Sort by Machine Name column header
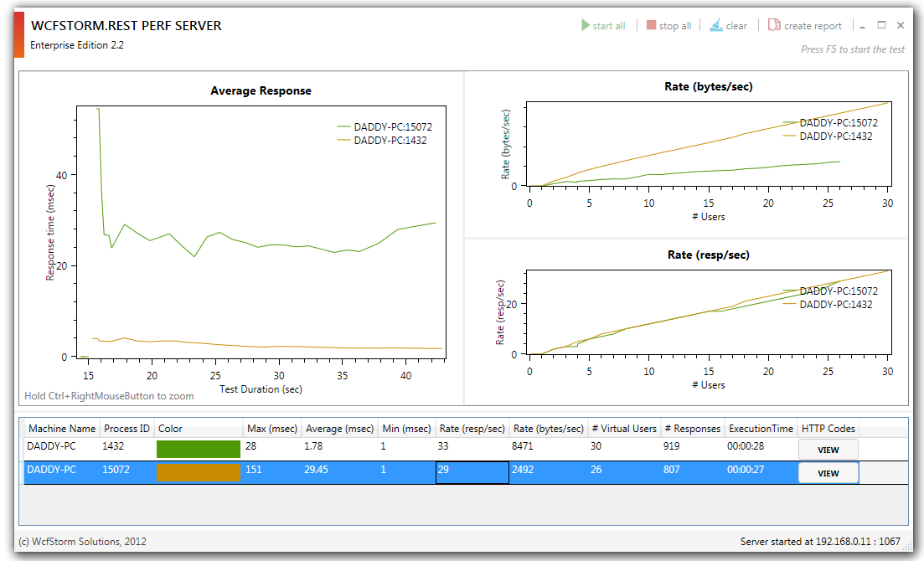 tap(62, 429)
